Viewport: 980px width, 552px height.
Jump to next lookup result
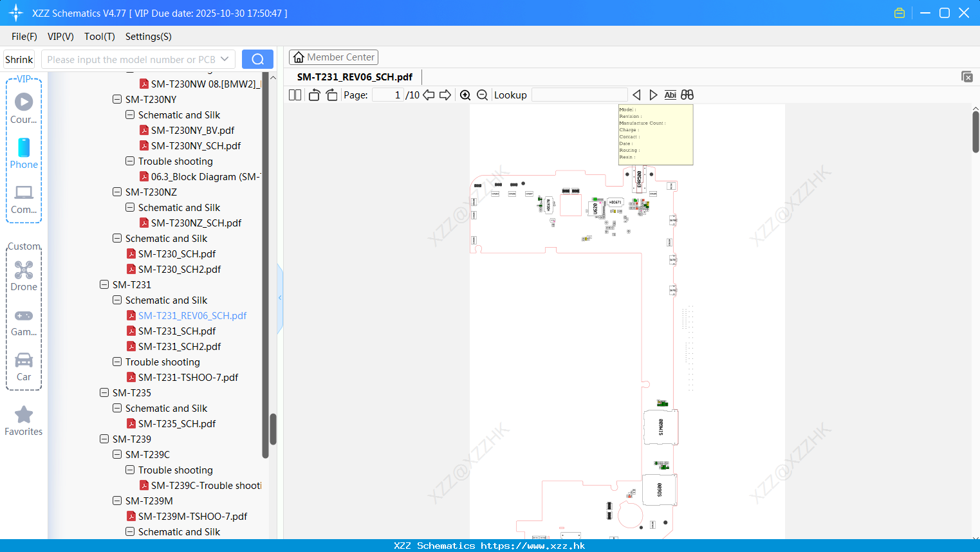coord(653,95)
